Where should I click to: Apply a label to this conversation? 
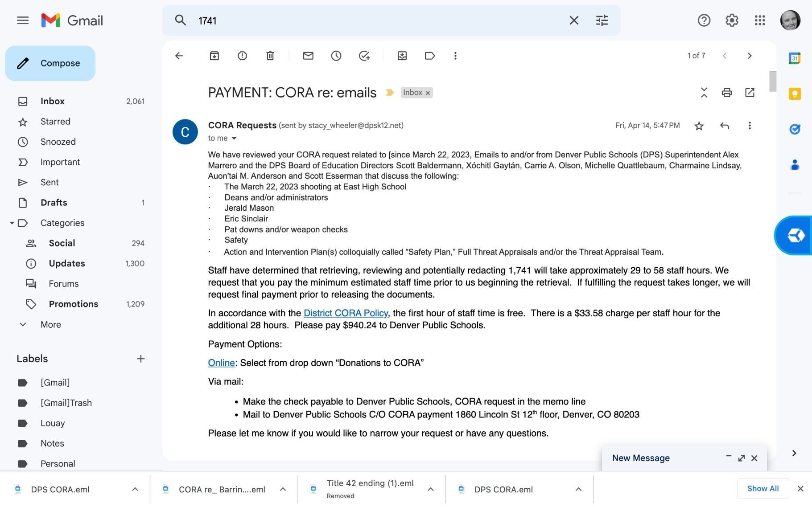pos(430,56)
